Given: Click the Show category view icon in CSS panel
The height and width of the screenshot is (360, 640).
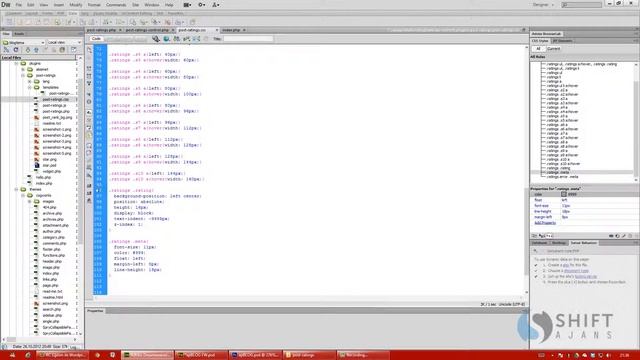Looking at the screenshot, I should click(535, 236).
